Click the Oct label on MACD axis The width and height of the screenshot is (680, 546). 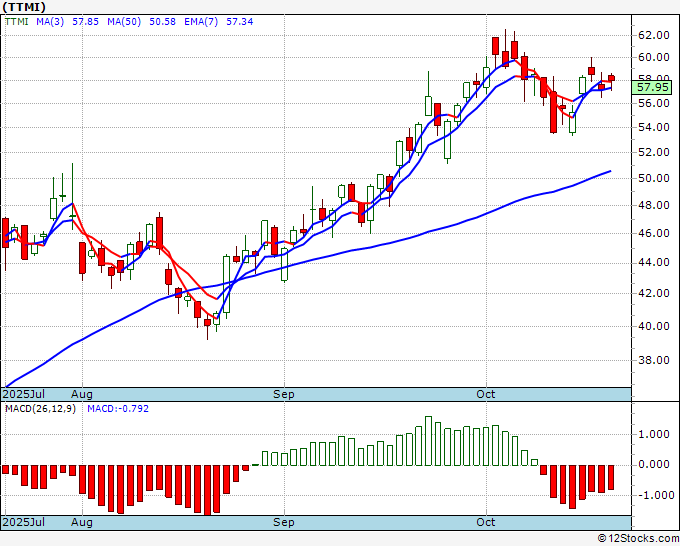(486, 522)
